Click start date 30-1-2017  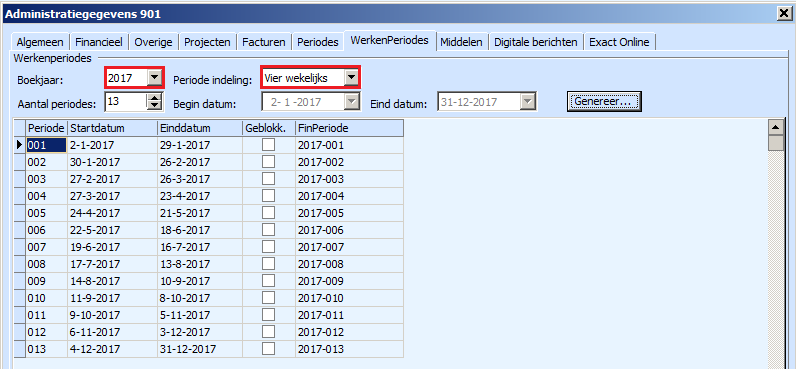[x=112, y=162]
